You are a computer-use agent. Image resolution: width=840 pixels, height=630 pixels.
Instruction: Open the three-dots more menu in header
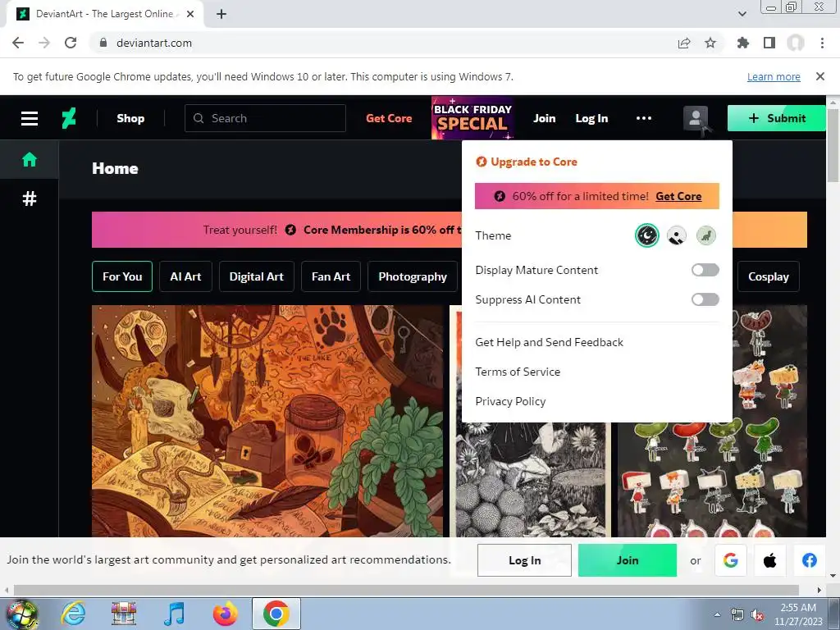(643, 118)
